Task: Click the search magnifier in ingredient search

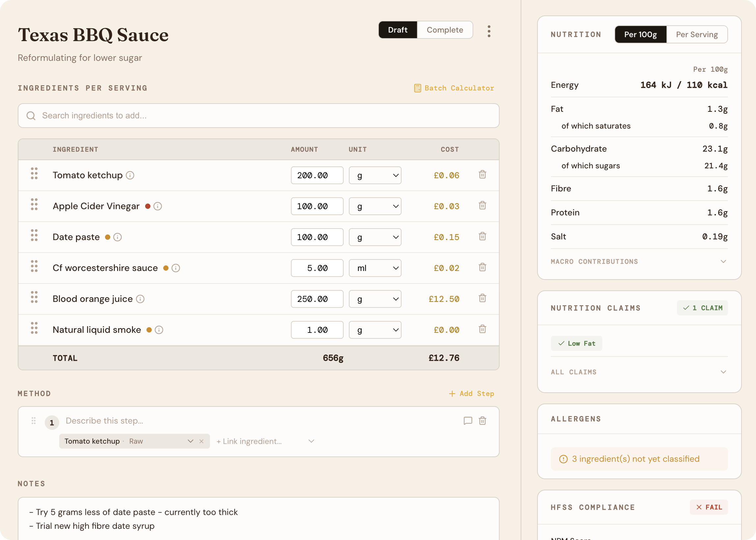Action: (x=31, y=115)
